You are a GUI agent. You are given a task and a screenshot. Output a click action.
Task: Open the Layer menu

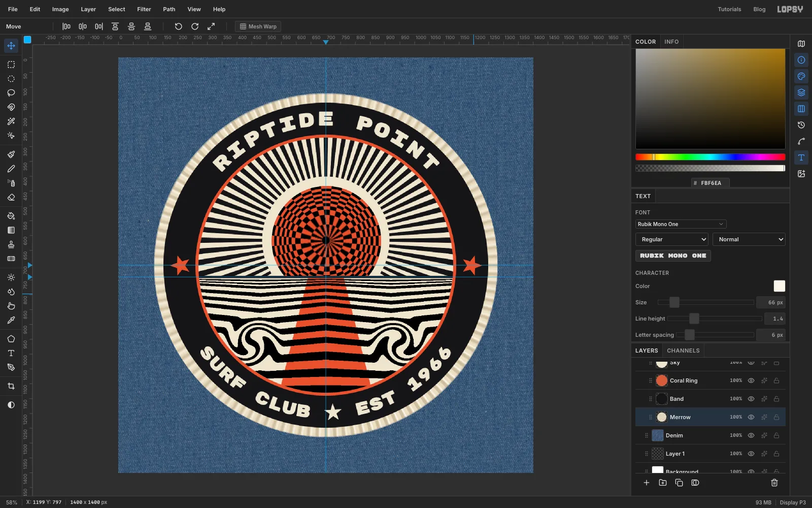[88, 9]
